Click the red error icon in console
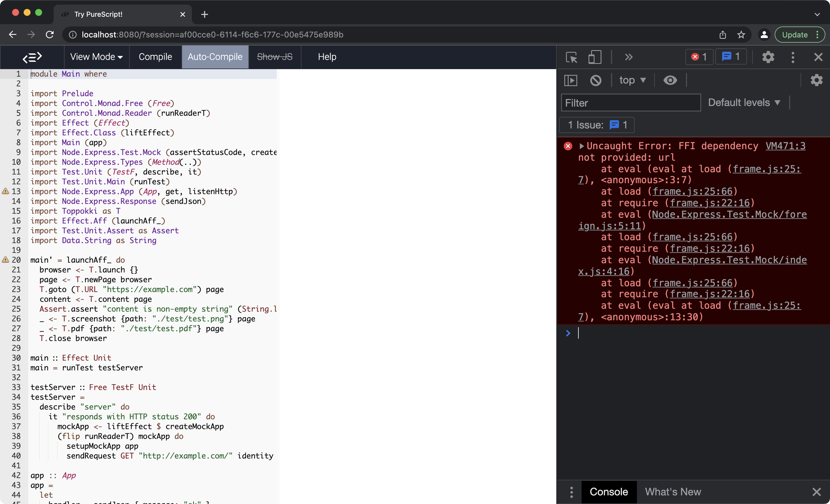Image resolution: width=830 pixels, height=504 pixels. click(568, 146)
